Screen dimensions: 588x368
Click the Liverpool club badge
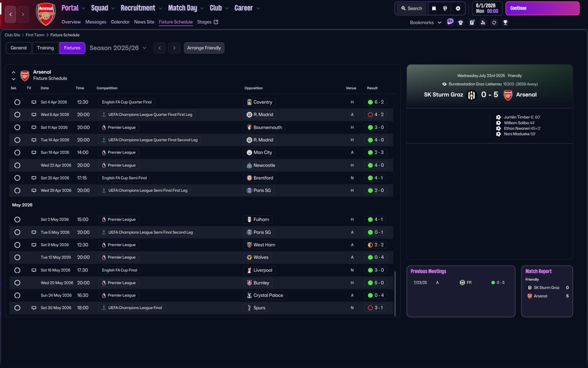(249, 270)
